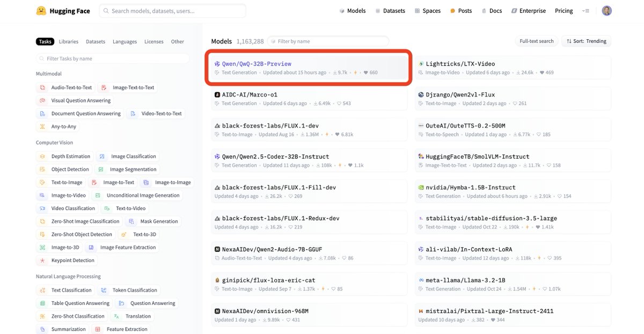Go to Spaces in top navigation

(427, 11)
